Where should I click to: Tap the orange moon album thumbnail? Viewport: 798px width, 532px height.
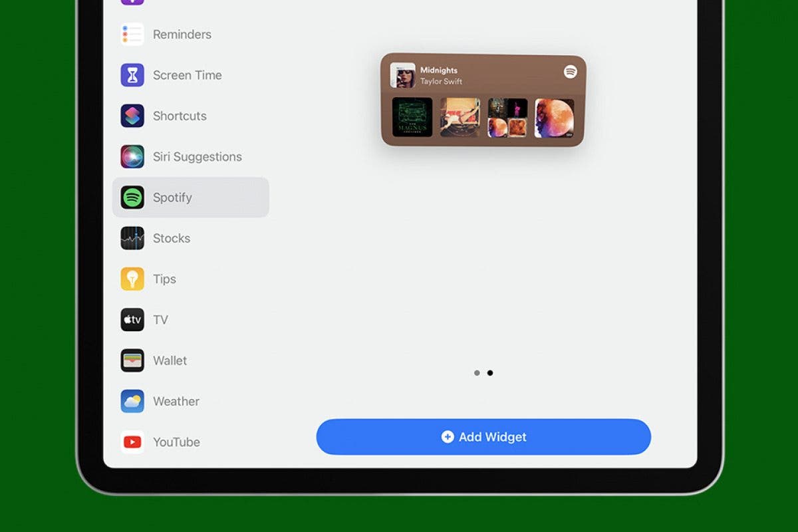[554, 118]
